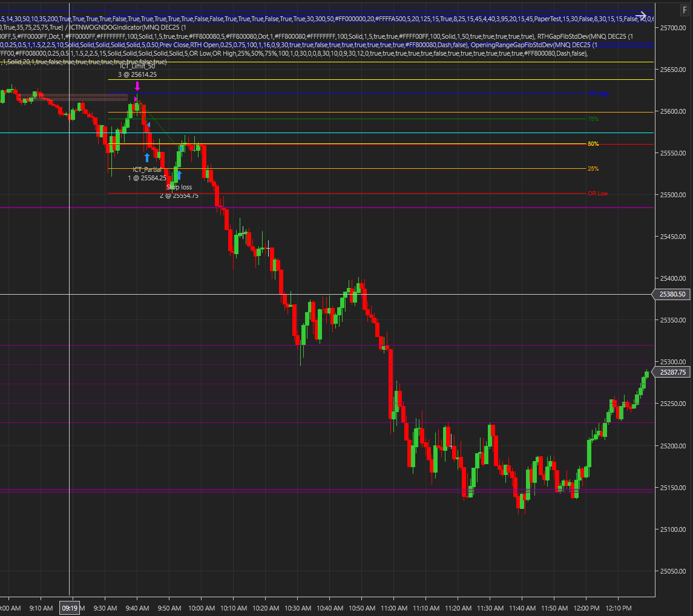The width and height of the screenshot is (693, 616).
Task: Select the cyan horizontal level line
Action: click(327, 133)
